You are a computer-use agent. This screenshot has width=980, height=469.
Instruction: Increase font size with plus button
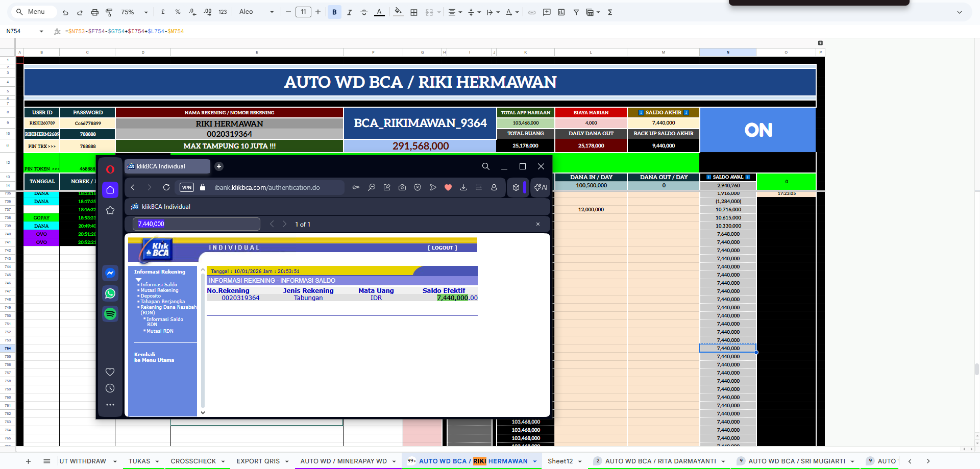[x=318, y=12]
